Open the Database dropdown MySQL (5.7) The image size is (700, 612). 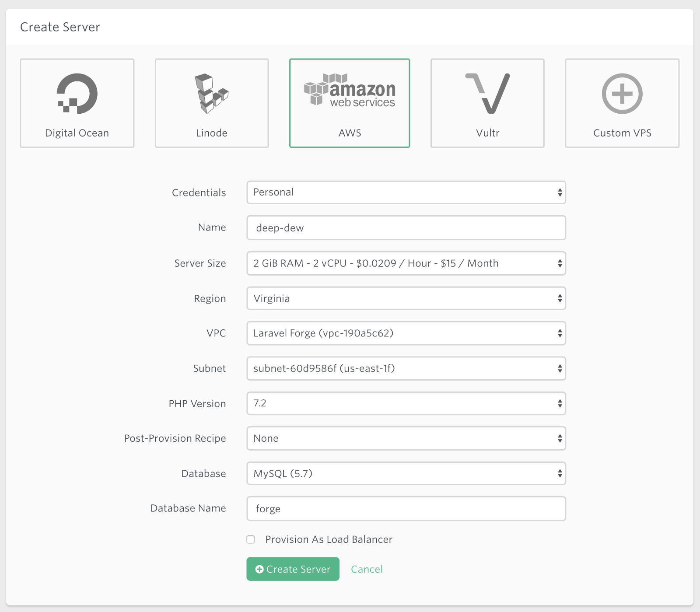point(406,473)
